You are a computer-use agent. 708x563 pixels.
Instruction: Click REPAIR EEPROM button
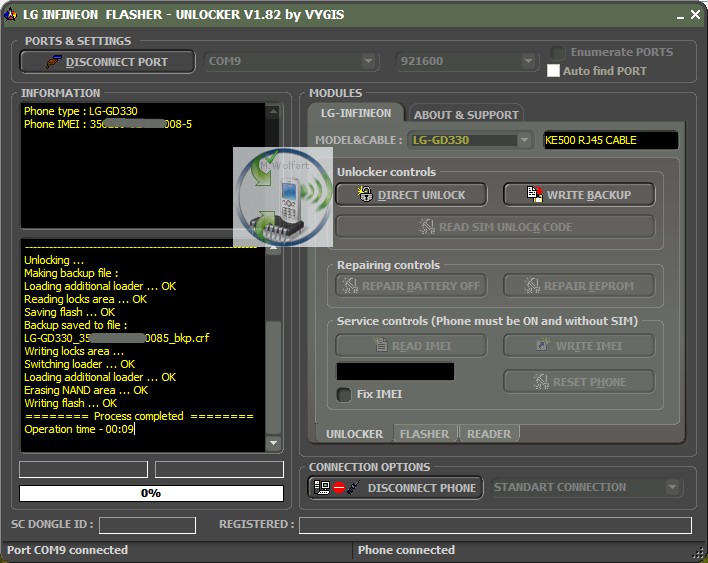579,286
